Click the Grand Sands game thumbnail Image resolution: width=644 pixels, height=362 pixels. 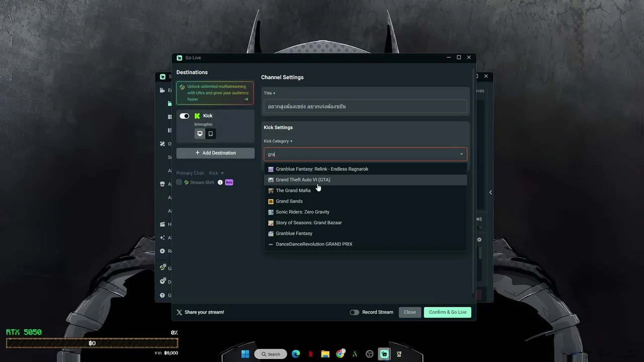(x=271, y=202)
